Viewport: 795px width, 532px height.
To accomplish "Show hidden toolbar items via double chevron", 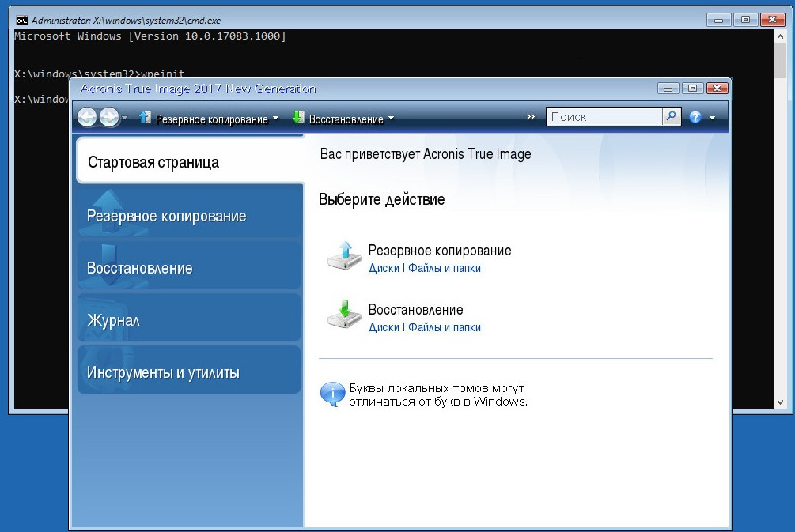I will coord(531,117).
